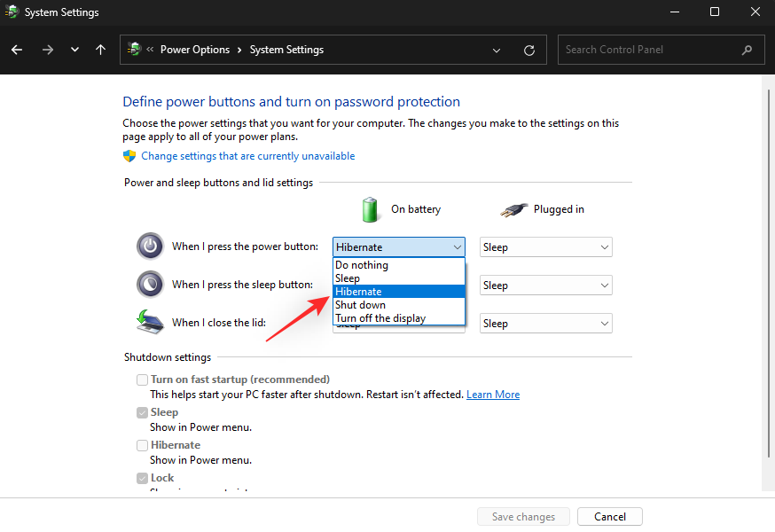The image size is (775, 532).
Task: Enable Hibernate in Power menu checkbox
Action: tap(143, 445)
